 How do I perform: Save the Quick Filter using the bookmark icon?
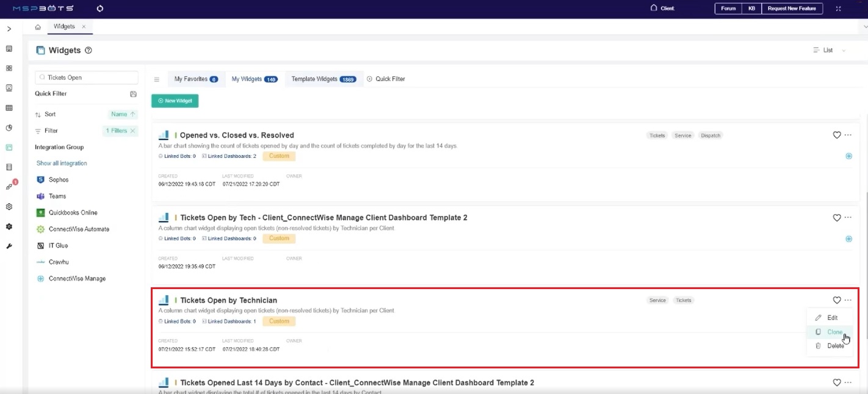click(133, 93)
